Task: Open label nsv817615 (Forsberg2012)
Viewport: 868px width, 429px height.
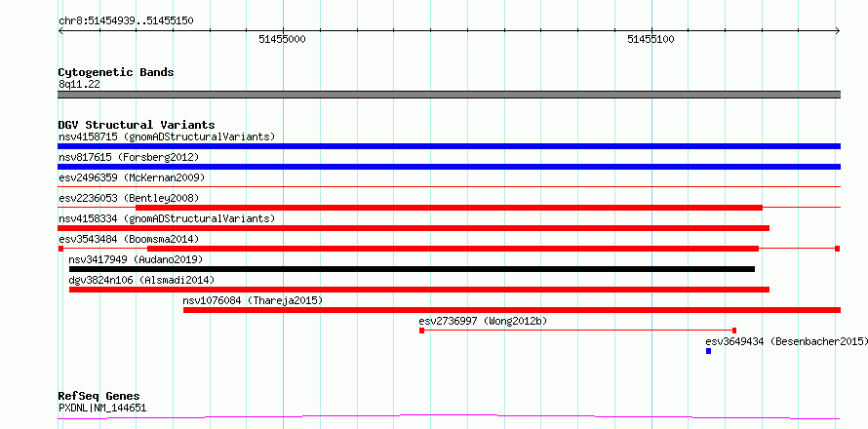Action: (x=129, y=157)
